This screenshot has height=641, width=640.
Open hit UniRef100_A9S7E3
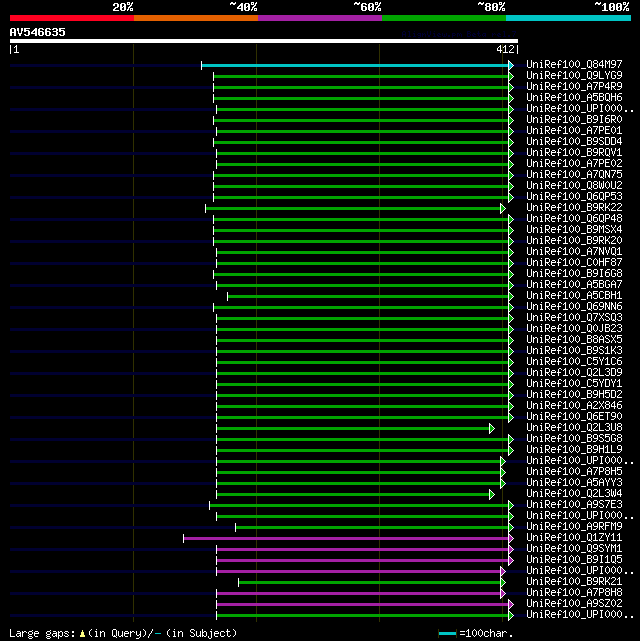tap(574, 505)
